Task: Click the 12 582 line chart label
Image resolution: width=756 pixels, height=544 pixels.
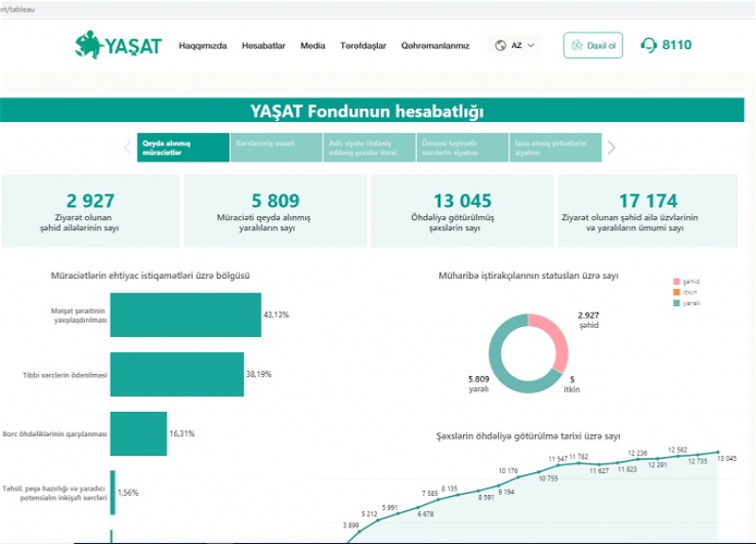Action: [x=678, y=450]
